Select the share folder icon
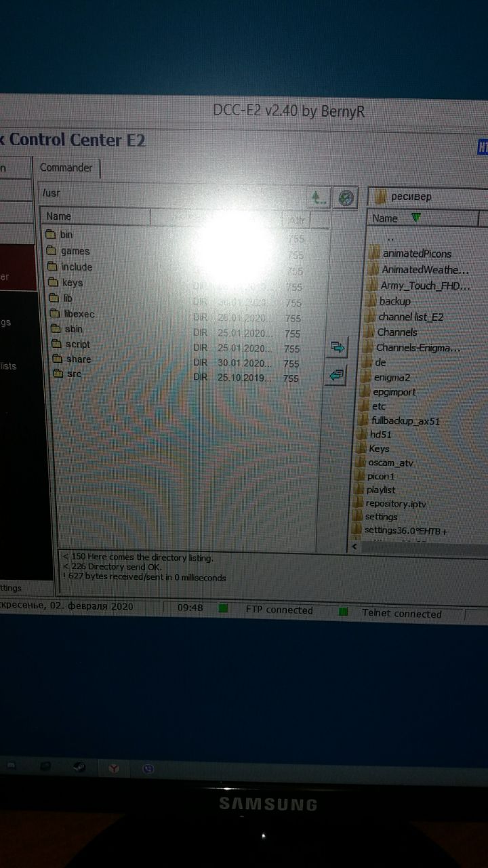 [57, 359]
